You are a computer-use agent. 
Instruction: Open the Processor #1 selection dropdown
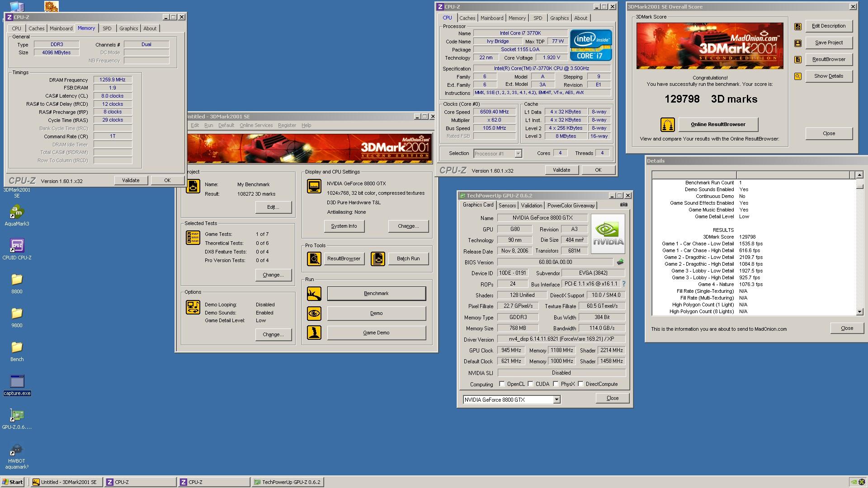point(518,154)
